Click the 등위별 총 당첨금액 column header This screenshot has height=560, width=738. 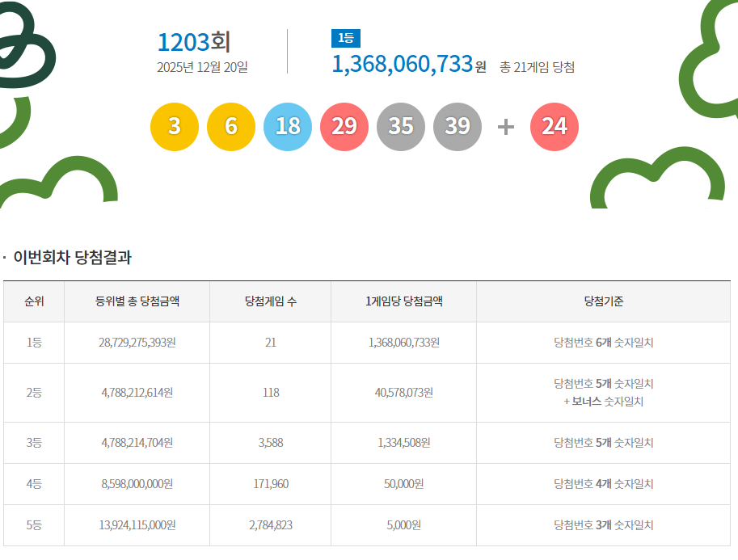pyautogui.click(x=137, y=301)
